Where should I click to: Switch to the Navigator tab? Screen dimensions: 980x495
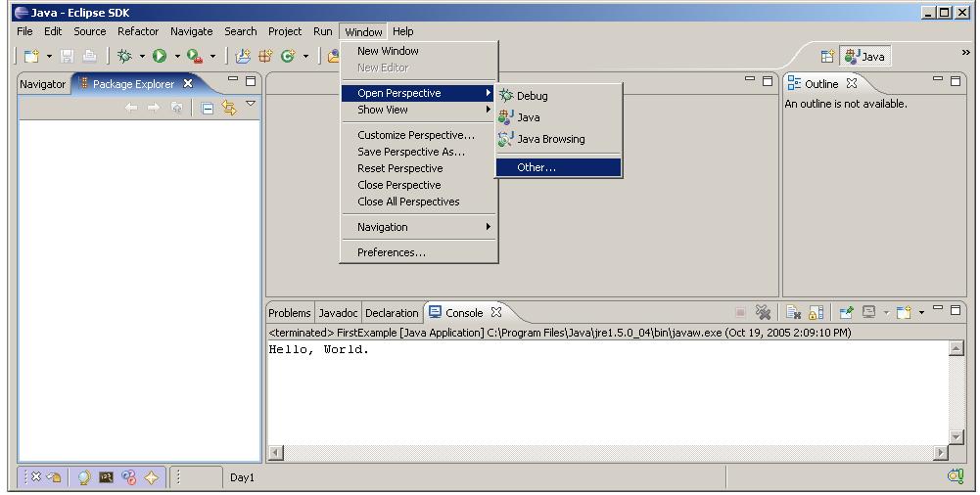point(42,84)
